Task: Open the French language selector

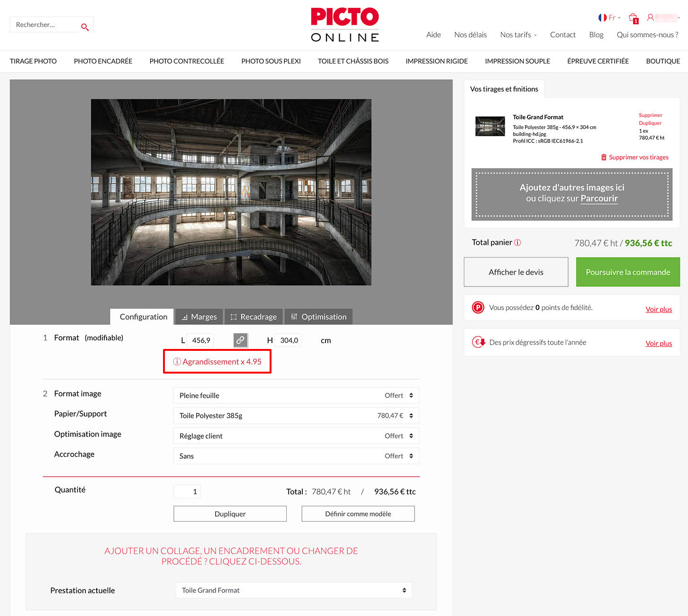Action: pyautogui.click(x=609, y=18)
